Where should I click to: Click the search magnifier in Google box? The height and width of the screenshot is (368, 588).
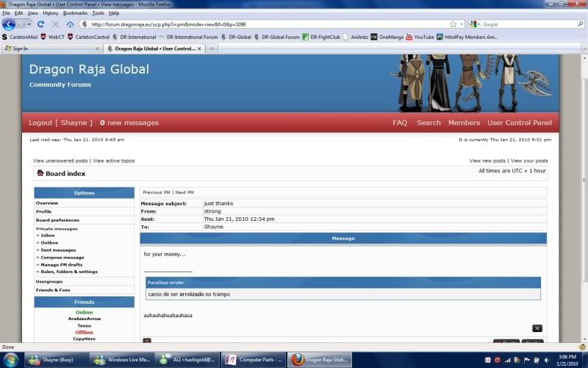click(x=581, y=24)
